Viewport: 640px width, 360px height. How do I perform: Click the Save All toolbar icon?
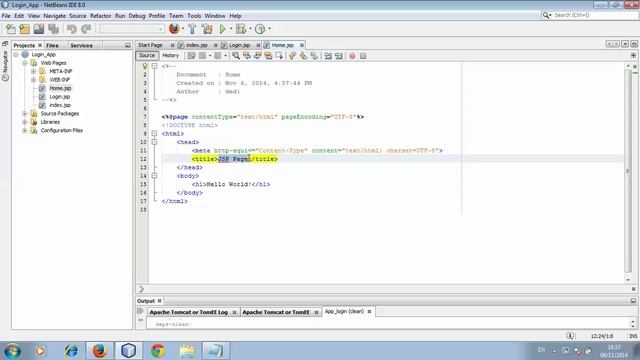pos(53,29)
